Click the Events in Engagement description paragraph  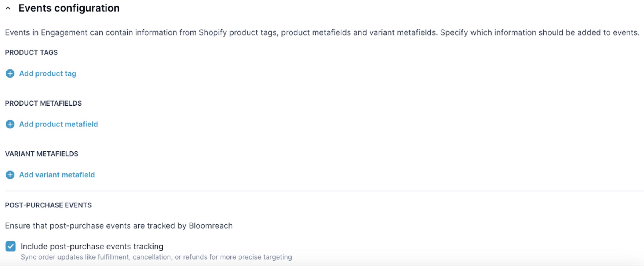click(x=322, y=33)
